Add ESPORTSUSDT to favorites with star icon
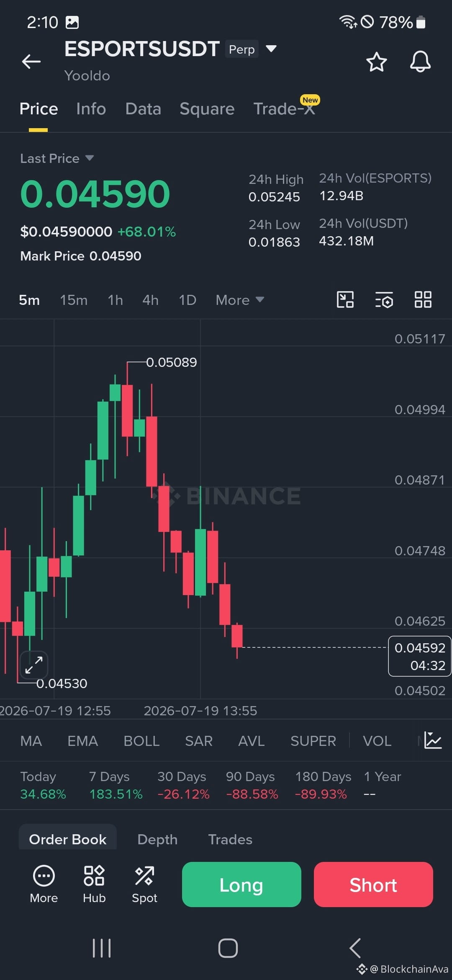Screen dimensions: 452x980 pyautogui.click(x=376, y=62)
